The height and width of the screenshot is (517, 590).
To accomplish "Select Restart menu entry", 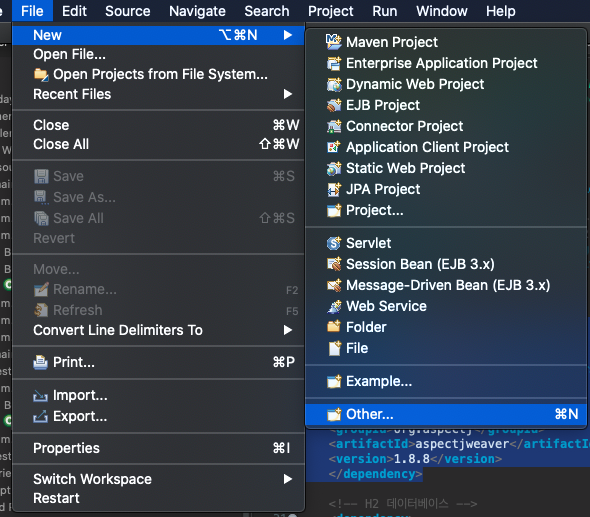I will (x=158, y=498).
